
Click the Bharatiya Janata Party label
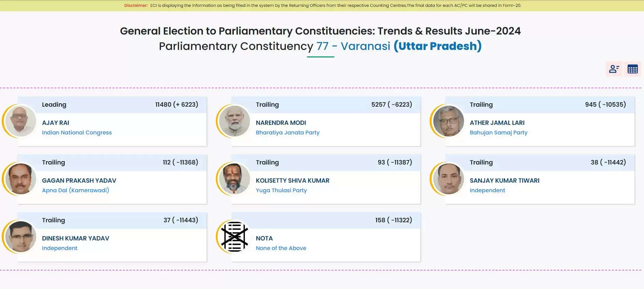click(x=288, y=133)
